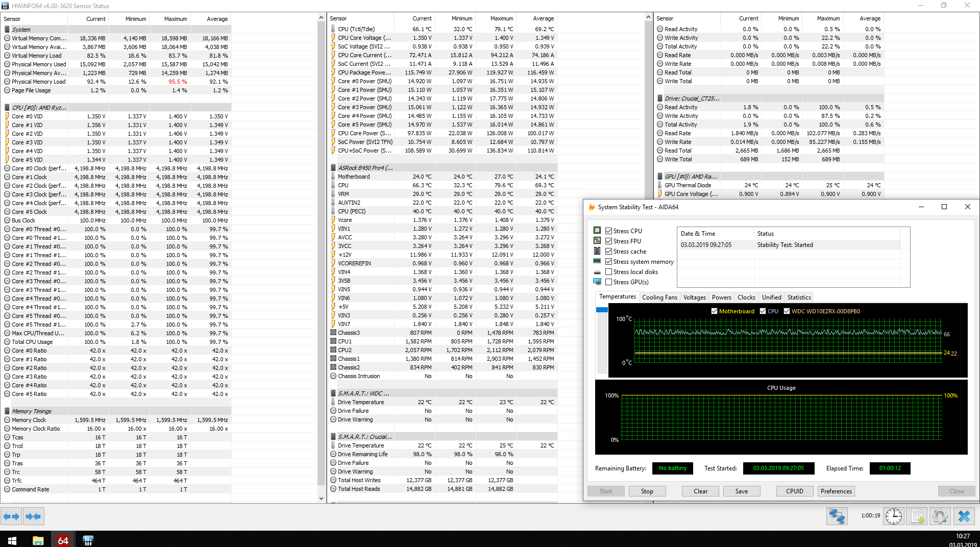The image size is (980, 547).
Task: Select the Temperatures tab
Action: (x=618, y=297)
